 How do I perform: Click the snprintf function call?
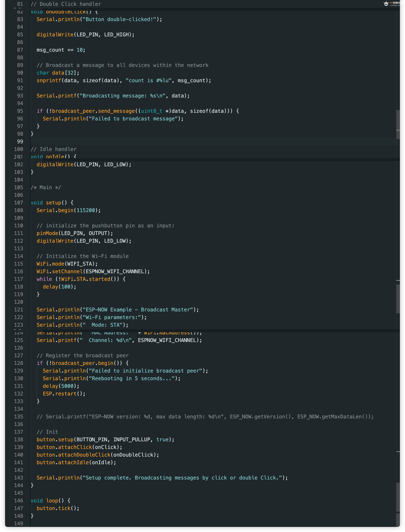point(49,81)
